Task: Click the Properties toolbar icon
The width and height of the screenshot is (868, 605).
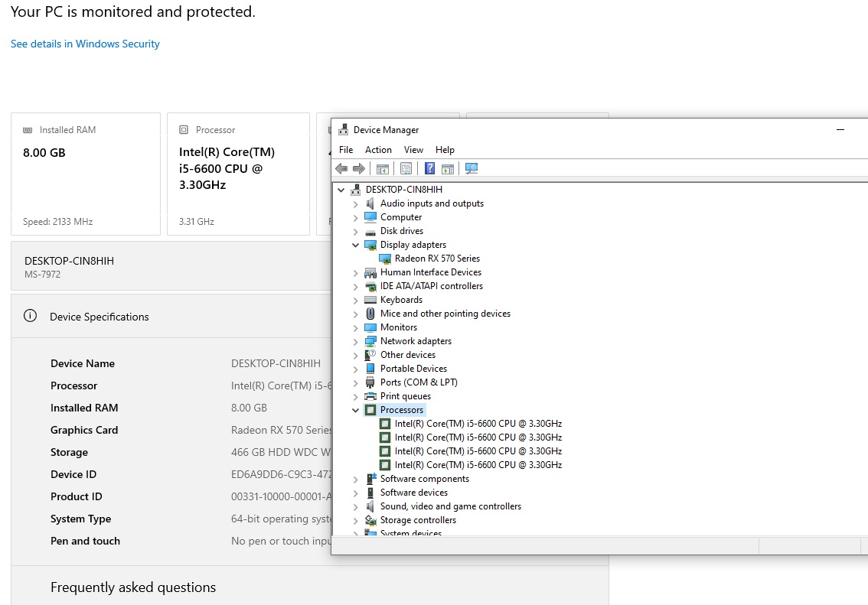Action: pyautogui.click(x=406, y=169)
